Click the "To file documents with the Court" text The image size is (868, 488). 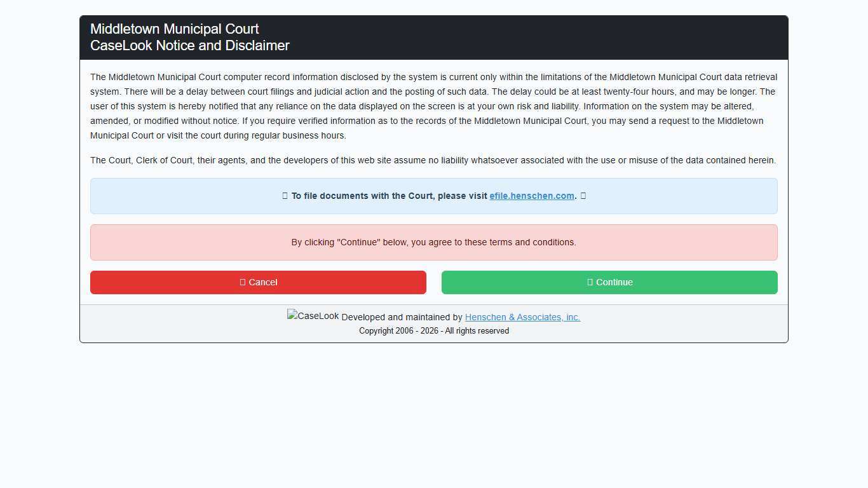pos(389,196)
